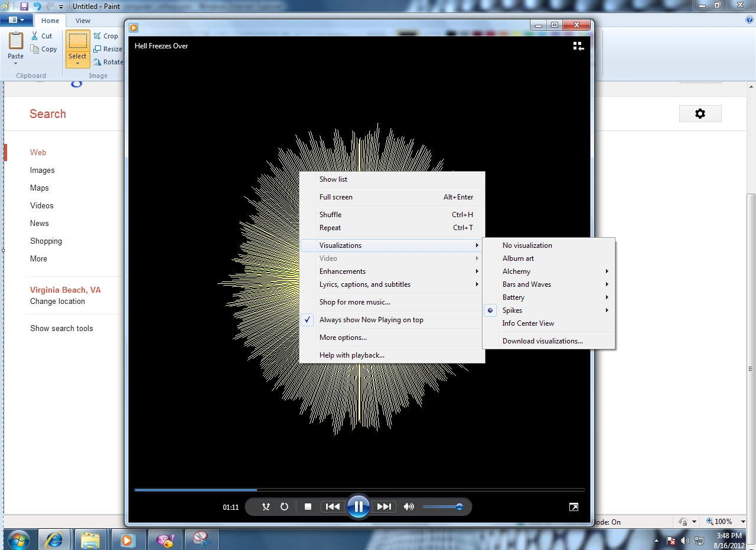The height and width of the screenshot is (550, 756).
Task: Skip to the next track
Action: point(384,506)
